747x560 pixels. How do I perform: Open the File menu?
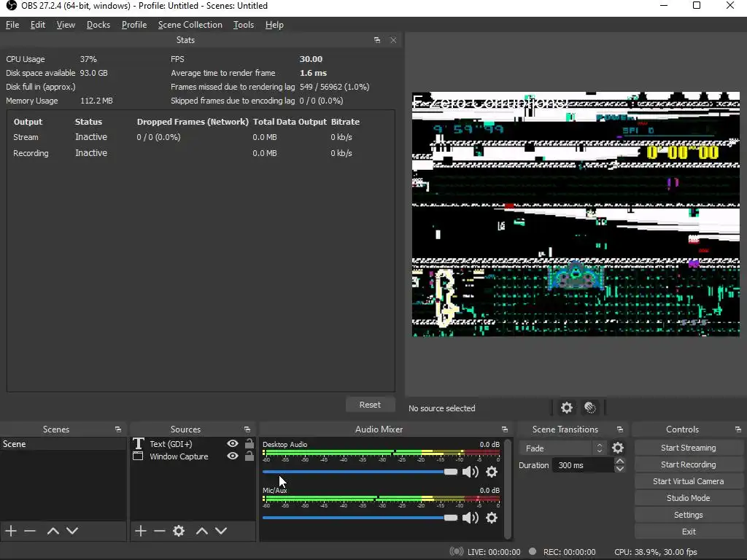pos(12,25)
